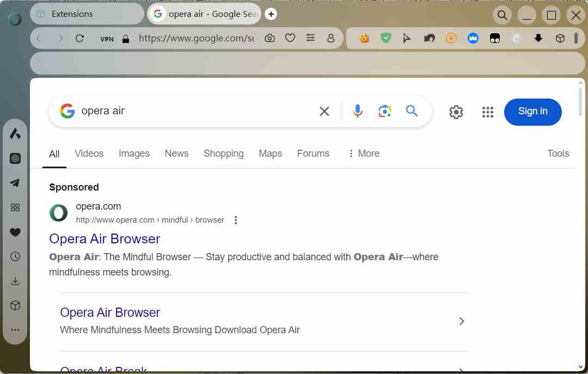Screen dimensions: 588x374
Task: Click the arrow cursor extension icon
Action: point(407,38)
